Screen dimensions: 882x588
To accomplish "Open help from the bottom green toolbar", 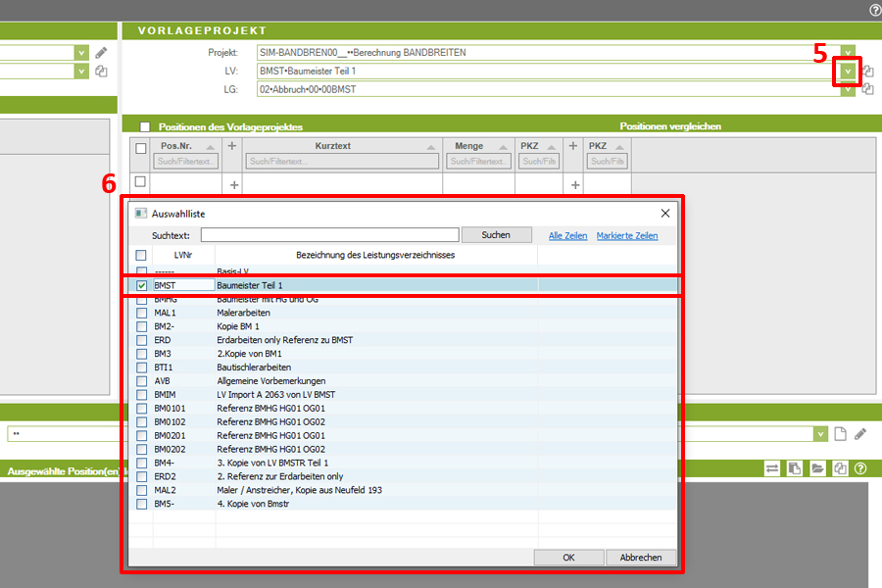I will coord(860,468).
